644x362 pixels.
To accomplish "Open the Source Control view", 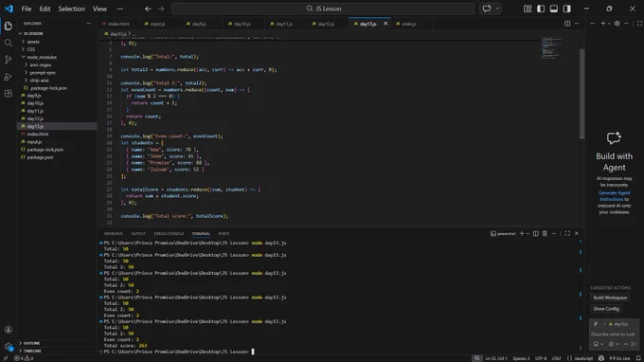I will coord(9,60).
